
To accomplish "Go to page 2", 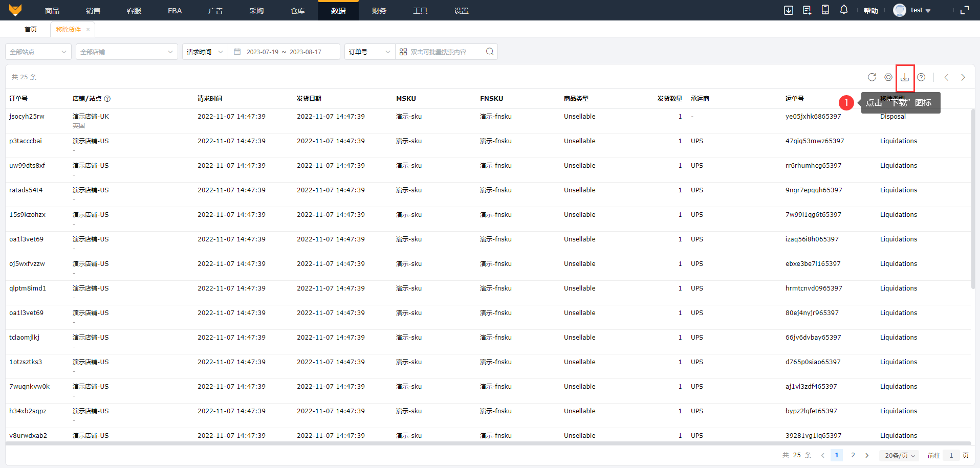I will [x=853, y=455].
